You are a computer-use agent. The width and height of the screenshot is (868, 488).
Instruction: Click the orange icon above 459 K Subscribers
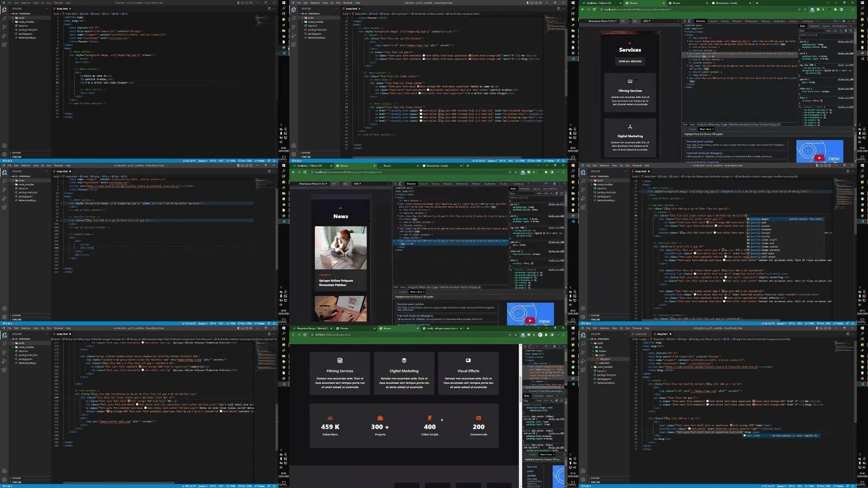[x=330, y=418]
